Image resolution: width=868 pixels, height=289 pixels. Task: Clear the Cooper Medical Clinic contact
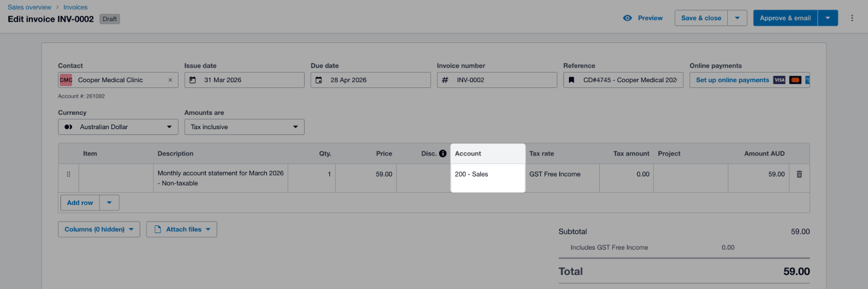[170, 80]
